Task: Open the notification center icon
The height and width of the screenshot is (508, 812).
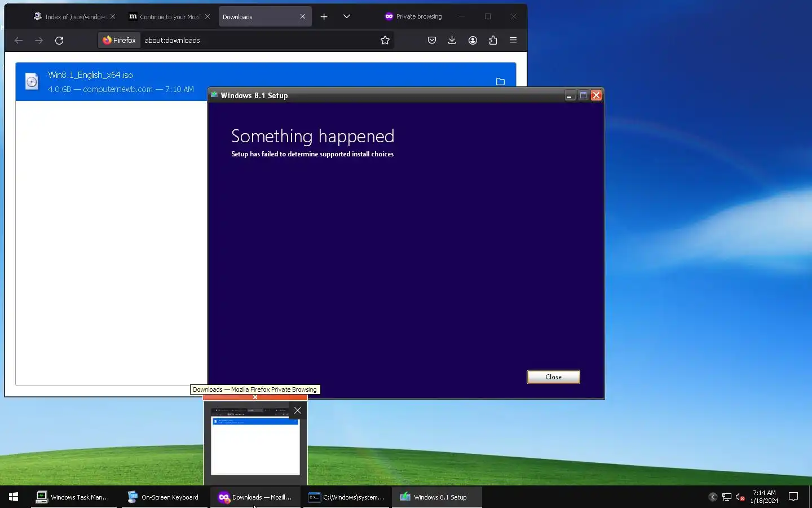Action: point(793,497)
